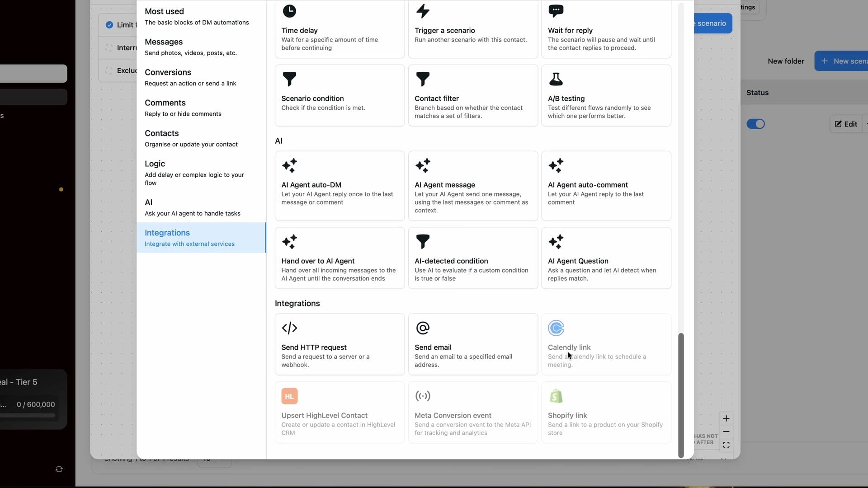The image size is (868, 488).
Task: Click the AI Agent message sparkle icon
Action: coord(423,165)
